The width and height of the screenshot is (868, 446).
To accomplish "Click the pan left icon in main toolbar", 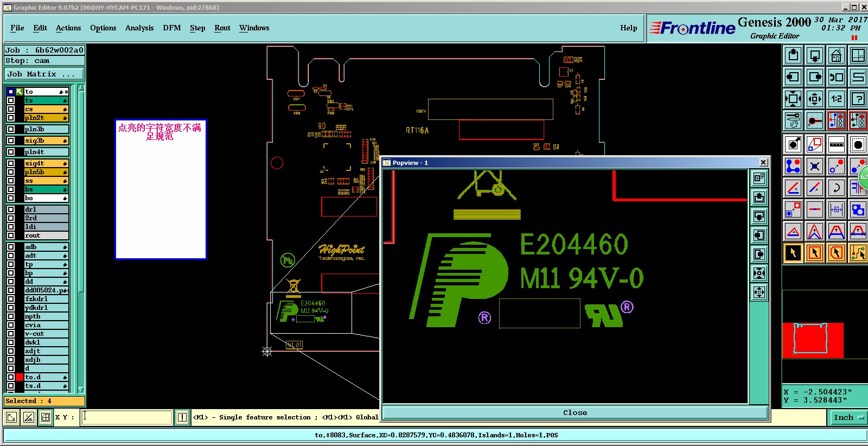I will 793,77.
